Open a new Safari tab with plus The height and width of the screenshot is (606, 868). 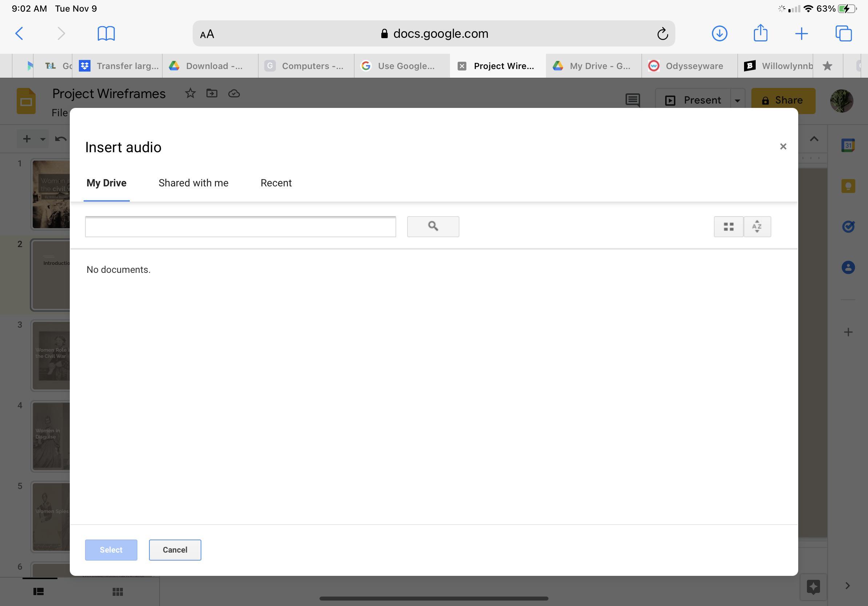tap(801, 34)
